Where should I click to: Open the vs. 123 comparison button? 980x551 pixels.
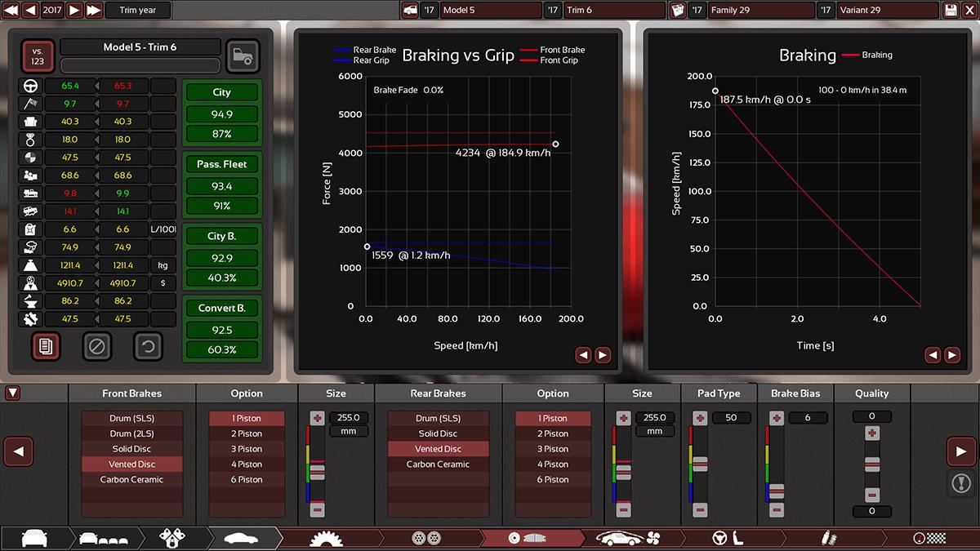(38, 56)
